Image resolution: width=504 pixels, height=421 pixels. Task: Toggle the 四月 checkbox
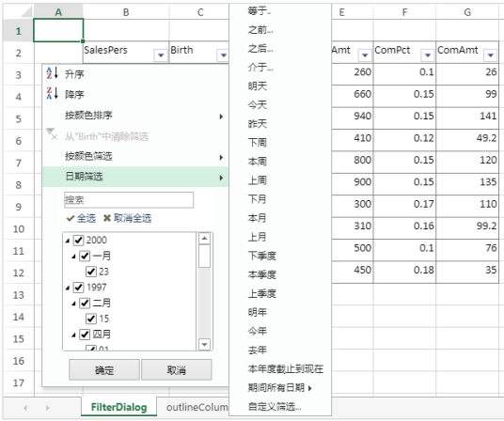(85, 335)
